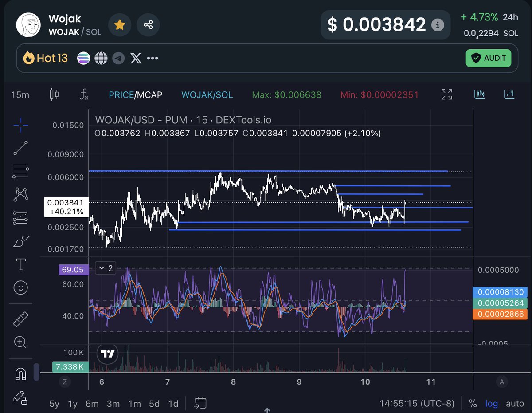Select the crosshair cursor tool
This screenshot has height=413, width=532.
[21, 126]
